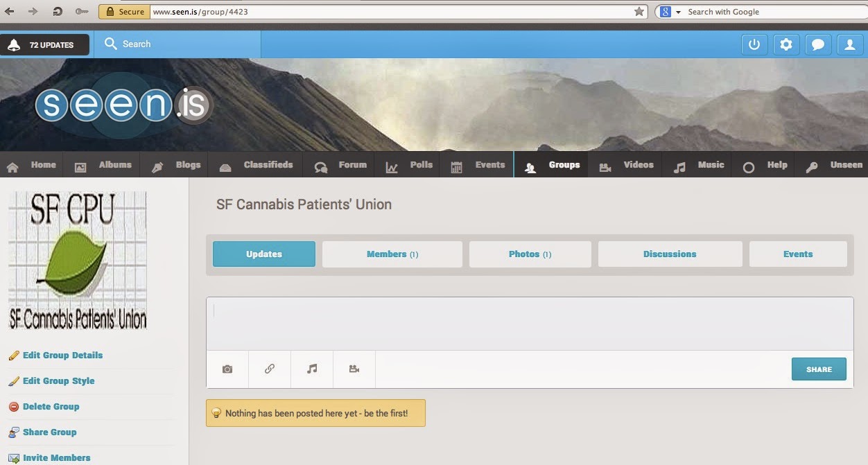Open Edit Group Style link
The height and width of the screenshot is (465, 868).
coord(58,381)
